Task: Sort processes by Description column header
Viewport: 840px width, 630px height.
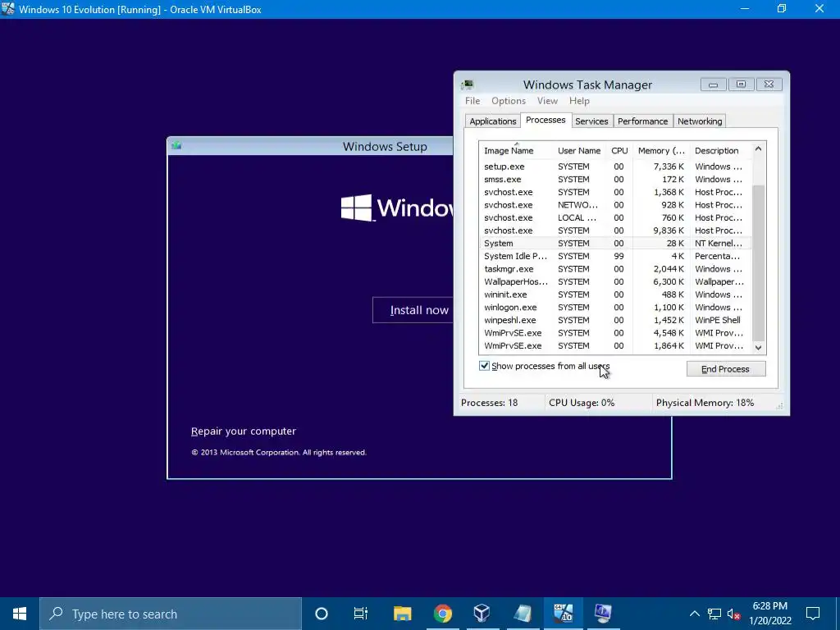Action: pos(720,151)
